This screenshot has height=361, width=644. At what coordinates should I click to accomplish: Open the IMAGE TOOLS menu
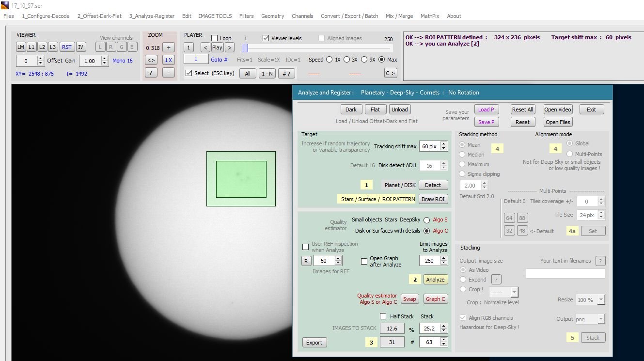point(215,16)
